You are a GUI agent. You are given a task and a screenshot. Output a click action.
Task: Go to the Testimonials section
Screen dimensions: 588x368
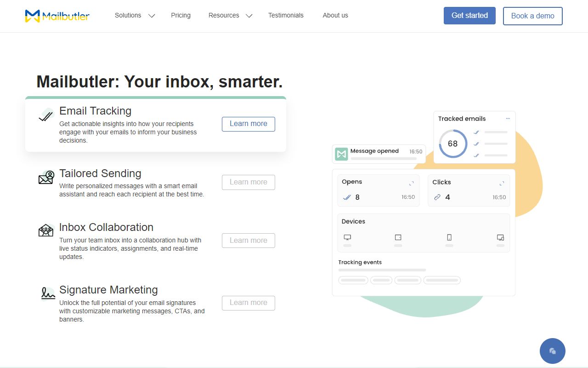pos(286,15)
